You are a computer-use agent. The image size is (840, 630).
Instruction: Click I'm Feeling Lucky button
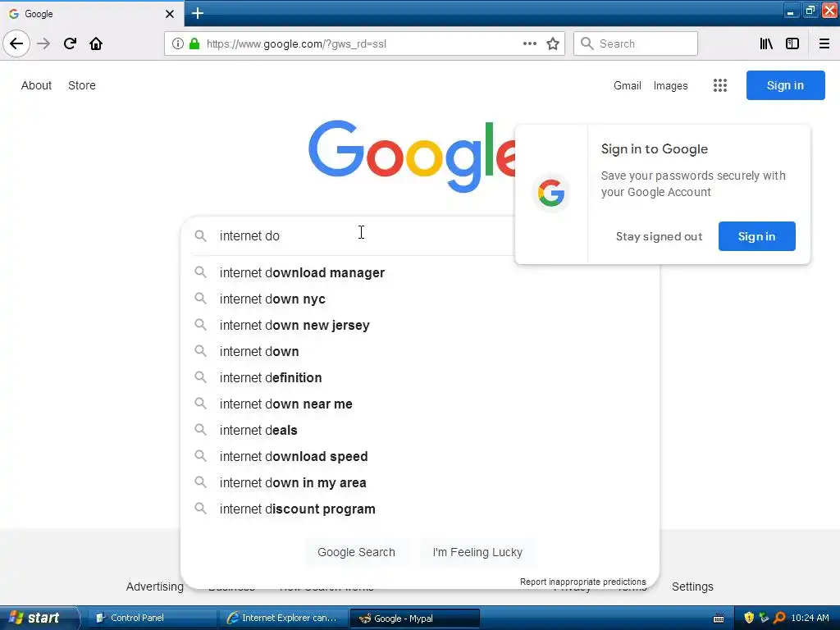(x=477, y=552)
